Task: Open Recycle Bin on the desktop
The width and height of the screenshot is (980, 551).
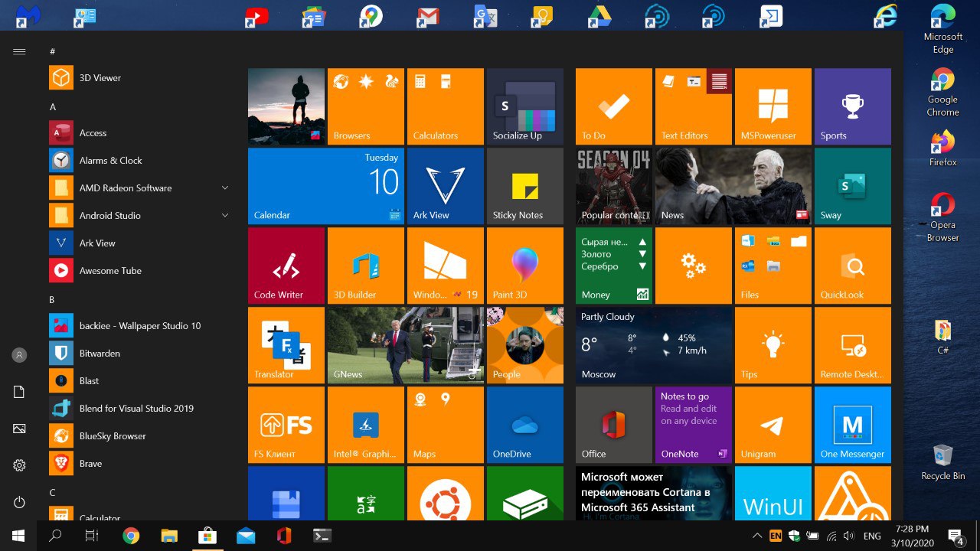Action: point(942,462)
